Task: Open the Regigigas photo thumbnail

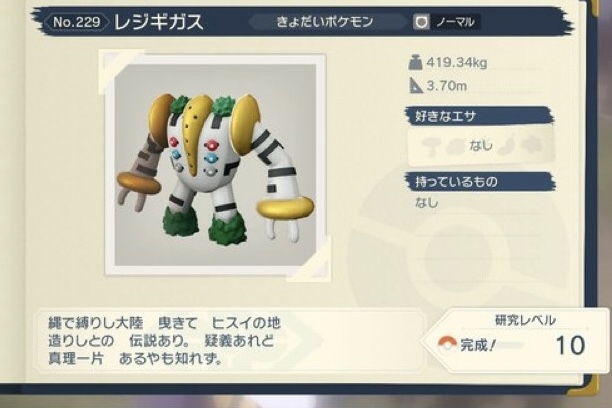Action: 215,164
